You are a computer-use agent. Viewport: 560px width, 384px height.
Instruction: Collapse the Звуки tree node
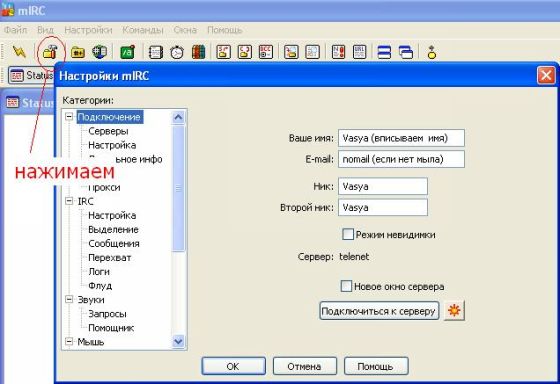coord(69,299)
